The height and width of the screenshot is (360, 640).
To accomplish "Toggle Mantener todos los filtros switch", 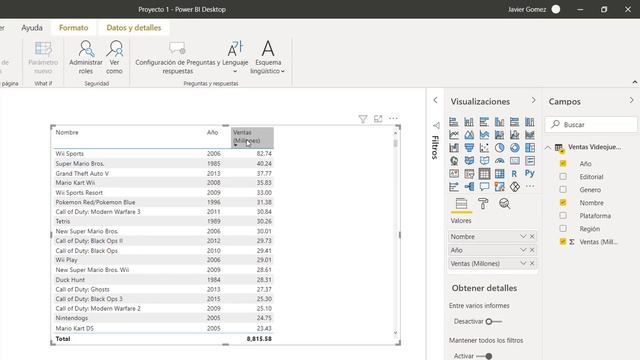I will tap(484, 356).
